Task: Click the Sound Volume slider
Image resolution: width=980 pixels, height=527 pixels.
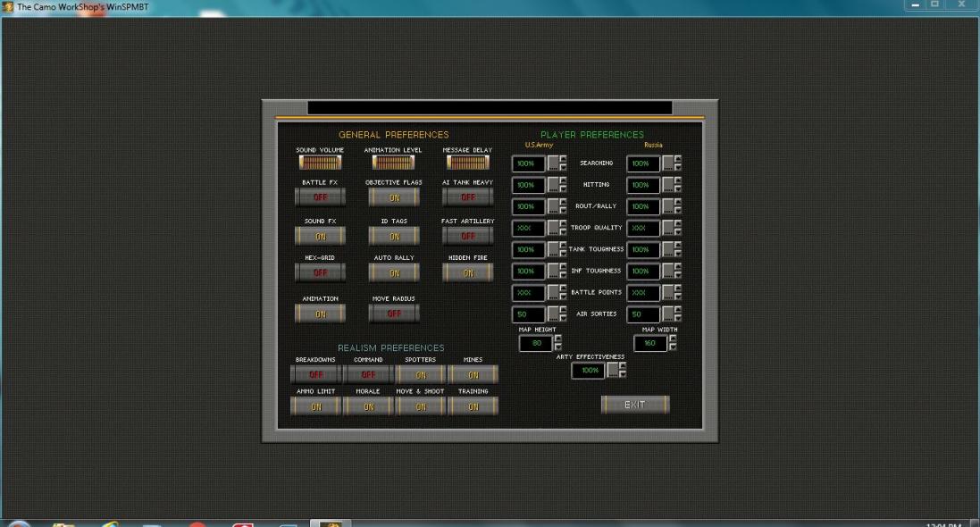Action: (320, 162)
